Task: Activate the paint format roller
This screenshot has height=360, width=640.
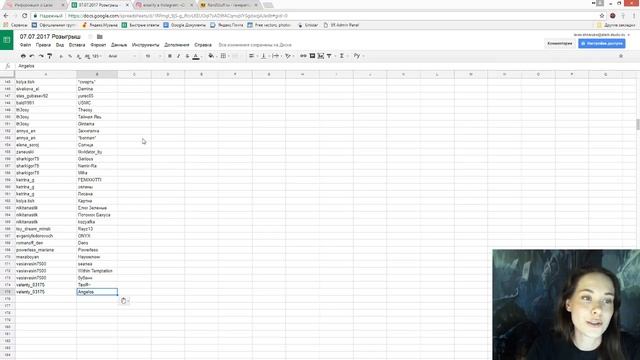Action: [49, 56]
